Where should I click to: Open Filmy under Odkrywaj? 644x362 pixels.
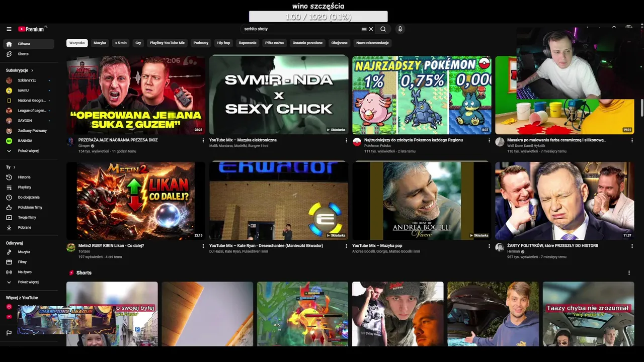[30, 262]
